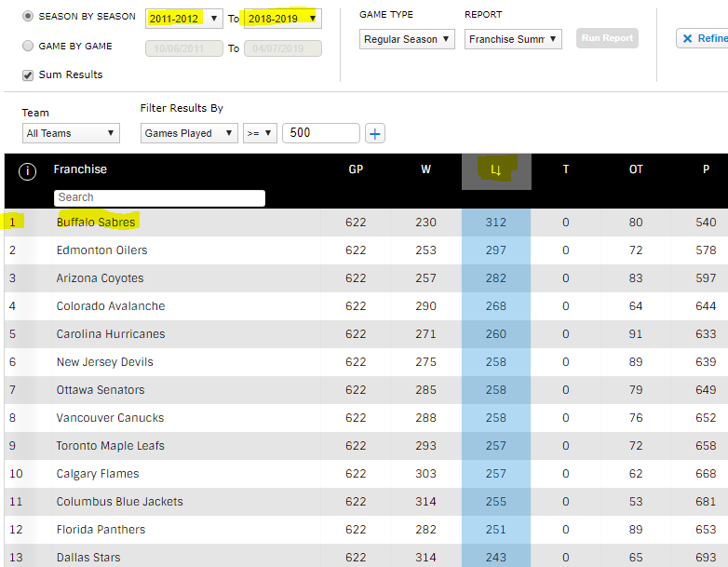Image resolution: width=728 pixels, height=567 pixels.
Task: Click the info icon in table header
Action: pos(27,171)
